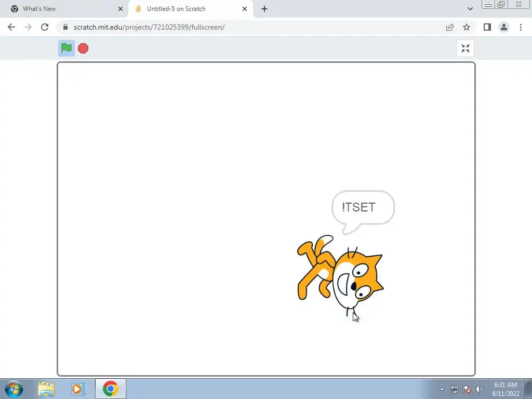Image resolution: width=532 pixels, height=399 pixels.
Task: Minimize the Chrome window
Action: [488, 5]
